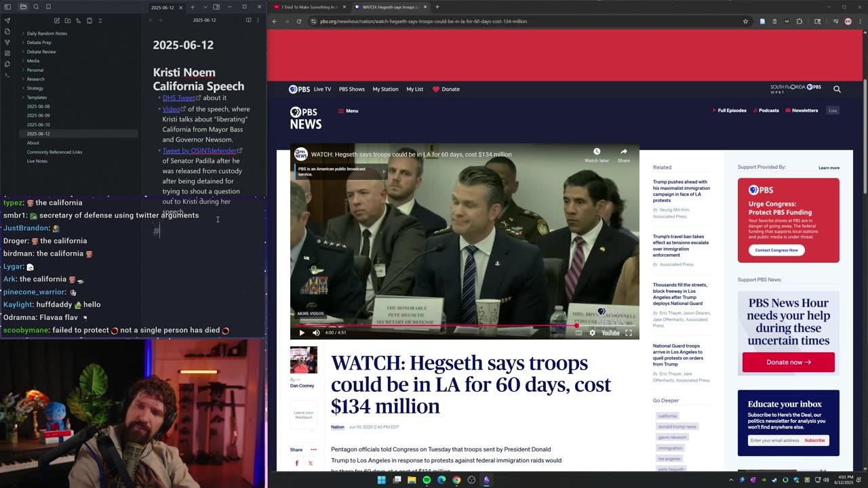
Task: Expand the Strategy folder
Action: (35, 88)
